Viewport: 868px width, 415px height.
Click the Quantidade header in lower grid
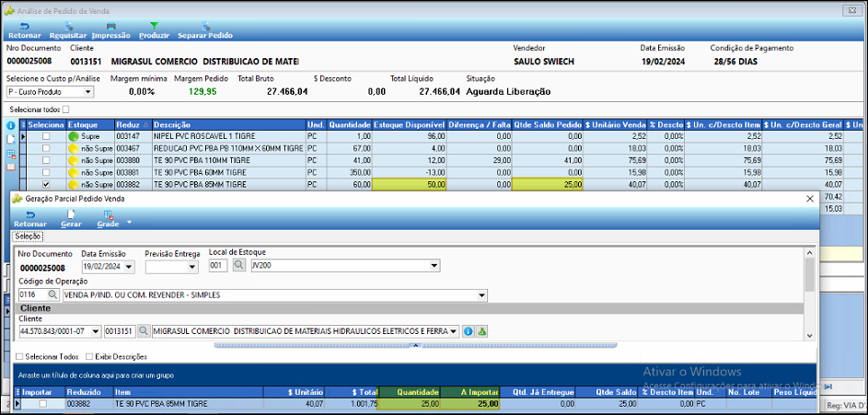click(x=409, y=392)
